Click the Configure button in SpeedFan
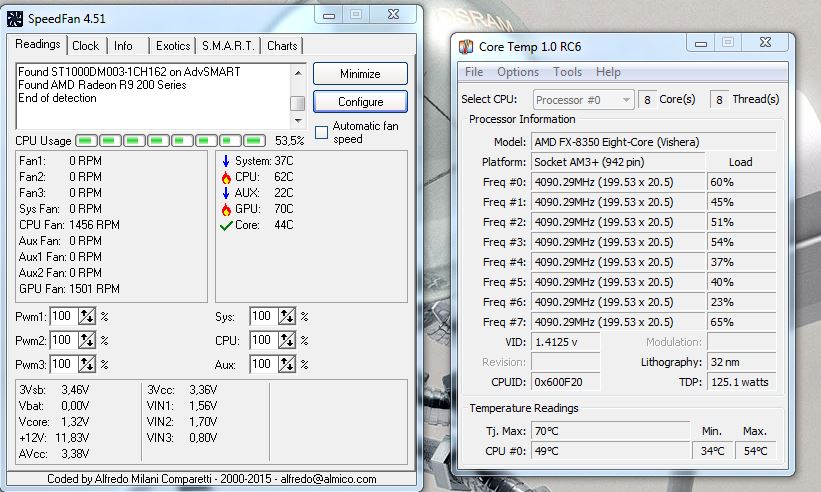821x492 pixels. pos(360,102)
